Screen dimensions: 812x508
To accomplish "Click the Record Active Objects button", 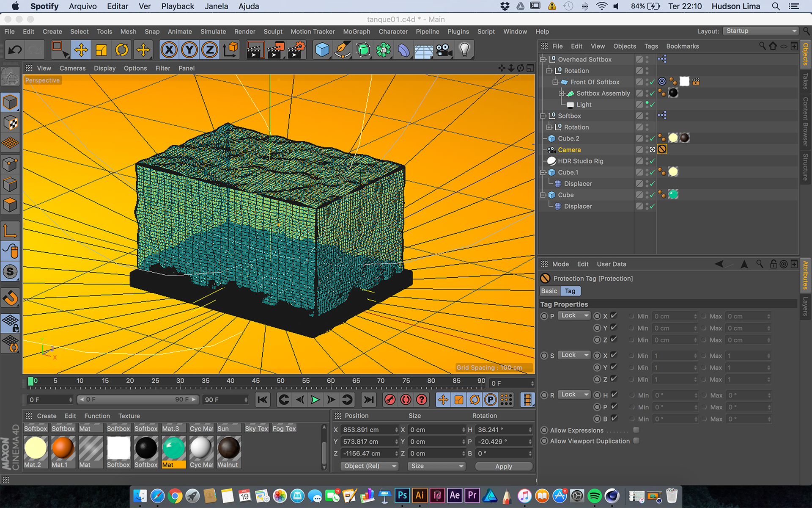I will click(390, 400).
